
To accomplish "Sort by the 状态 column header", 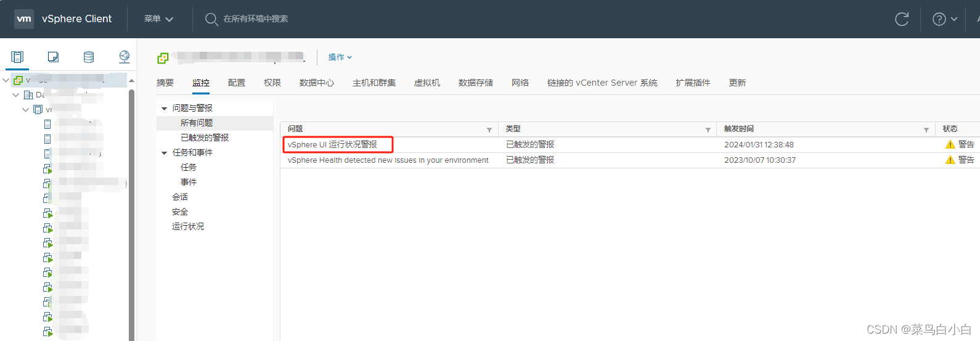I will [x=950, y=129].
